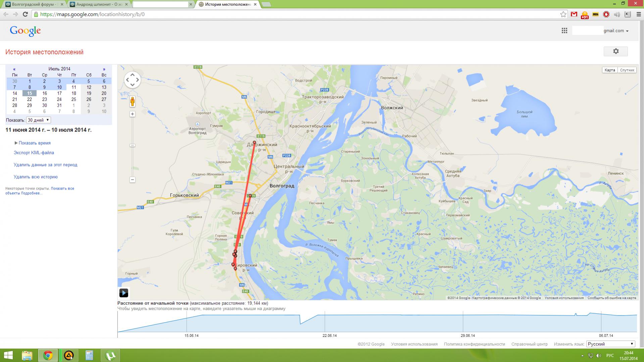Click the Street View pegman icon
This screenshot has width=644, height=362.
133,102
